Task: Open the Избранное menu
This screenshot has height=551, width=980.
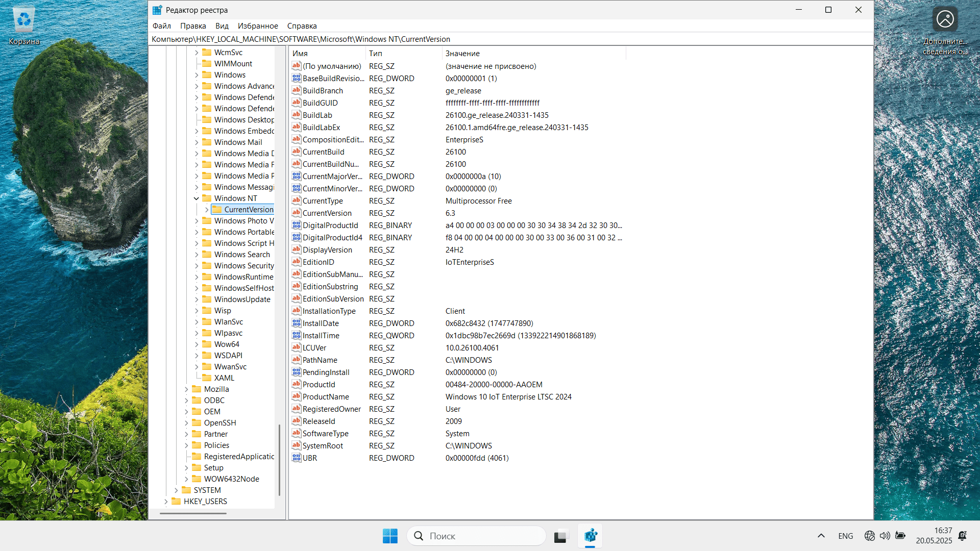Action: 258,26
